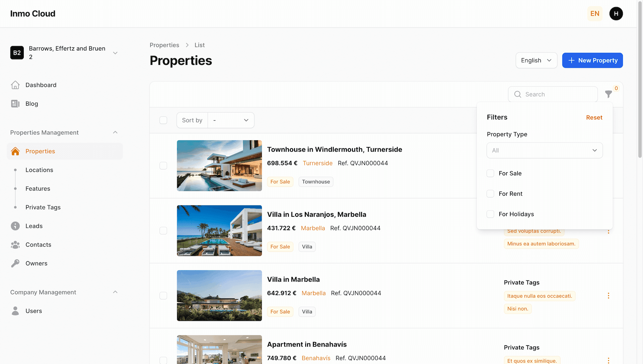Image resolution: width=643 pixels, height=364 pixels.
Task: Click the B2 company badge
Action: tap(17, 53)
